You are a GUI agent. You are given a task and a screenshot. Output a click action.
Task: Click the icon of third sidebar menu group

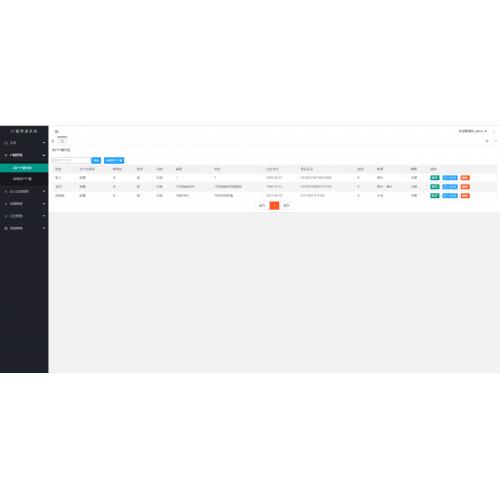6,191
